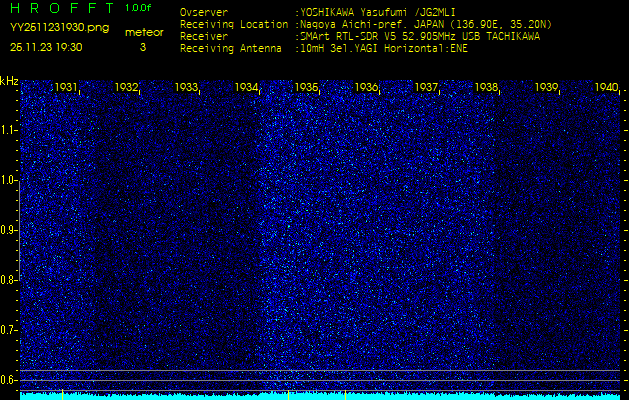Click the 1933 time axis marker
The height and width of the screenshot is (400, 629).
point(186,87)
